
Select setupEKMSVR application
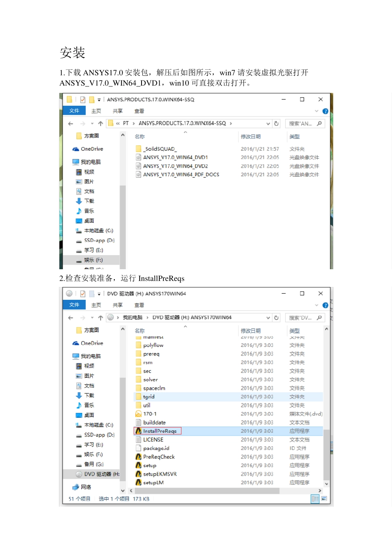pyautogui.click(x=156, y=474)
